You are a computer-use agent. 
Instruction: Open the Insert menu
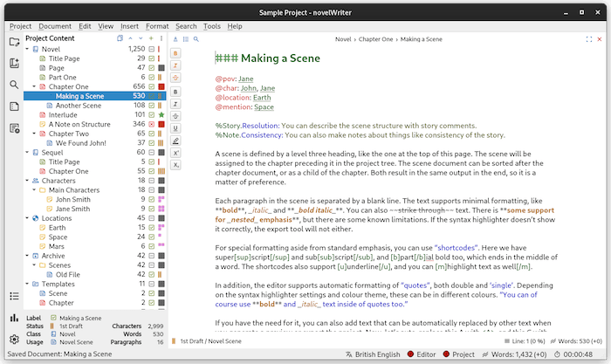[129, 26]
